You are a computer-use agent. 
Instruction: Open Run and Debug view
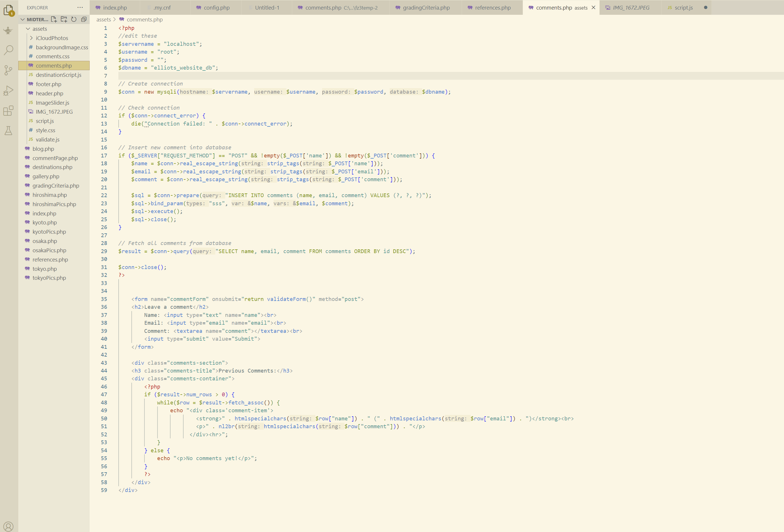(8, 90)
